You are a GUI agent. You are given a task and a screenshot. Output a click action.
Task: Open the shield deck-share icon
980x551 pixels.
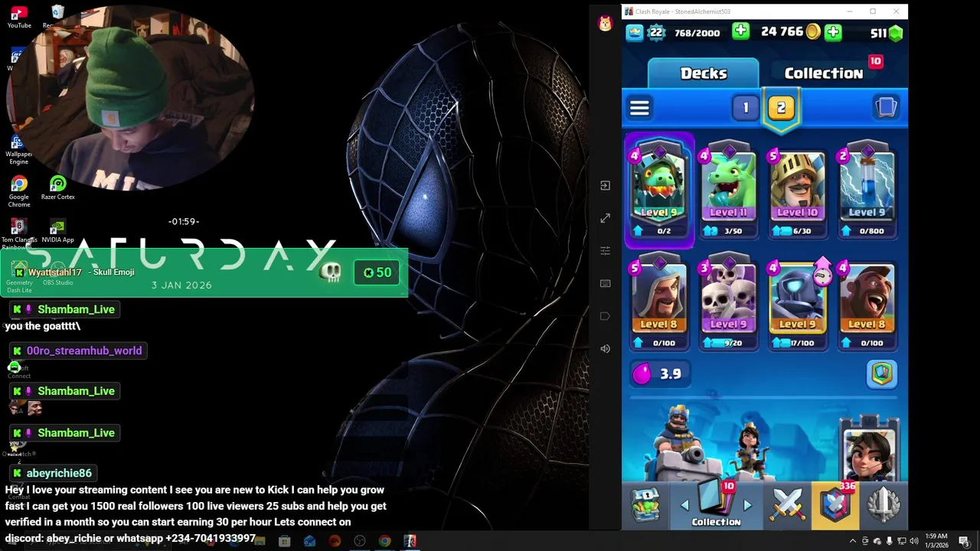pos(882,373)
